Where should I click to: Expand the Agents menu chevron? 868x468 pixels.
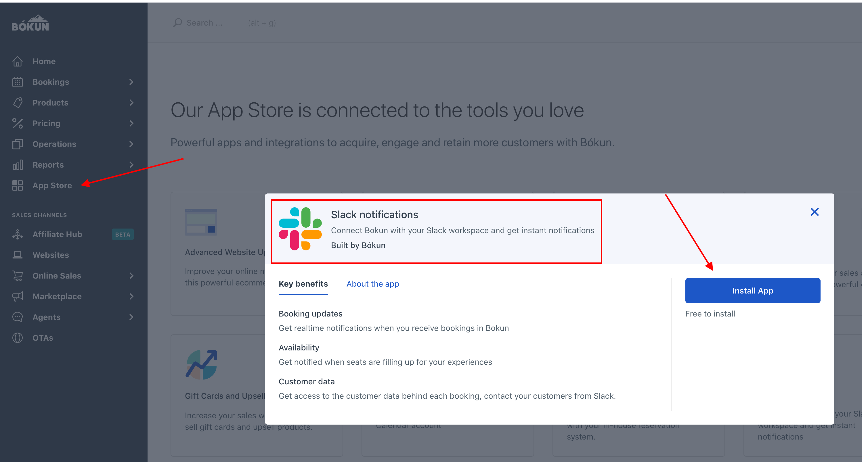pos(132,319)
